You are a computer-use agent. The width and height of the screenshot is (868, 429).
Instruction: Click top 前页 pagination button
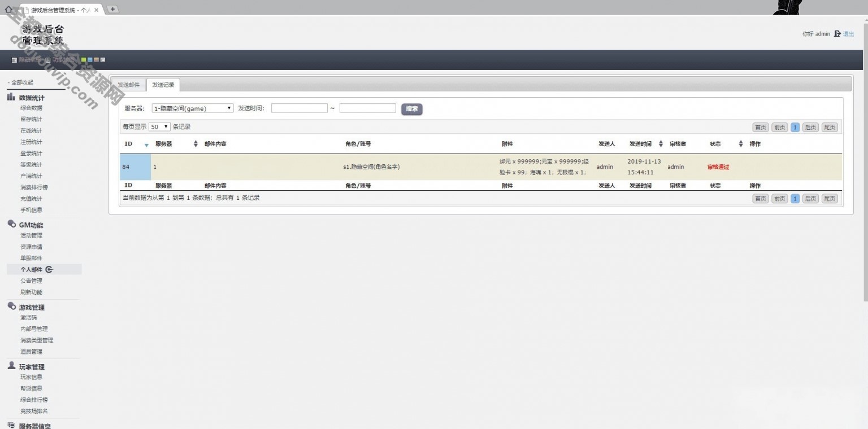(780, 128)
